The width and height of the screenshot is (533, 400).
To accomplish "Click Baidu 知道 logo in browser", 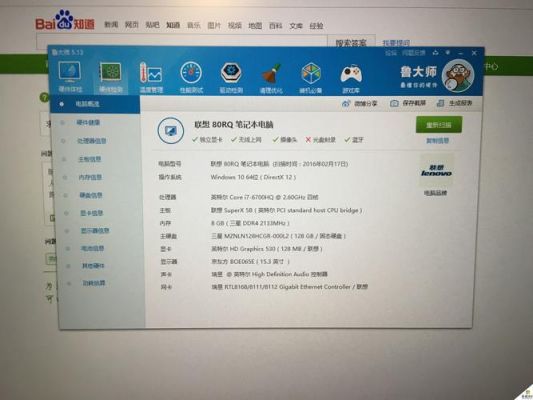I will [65, 21].
